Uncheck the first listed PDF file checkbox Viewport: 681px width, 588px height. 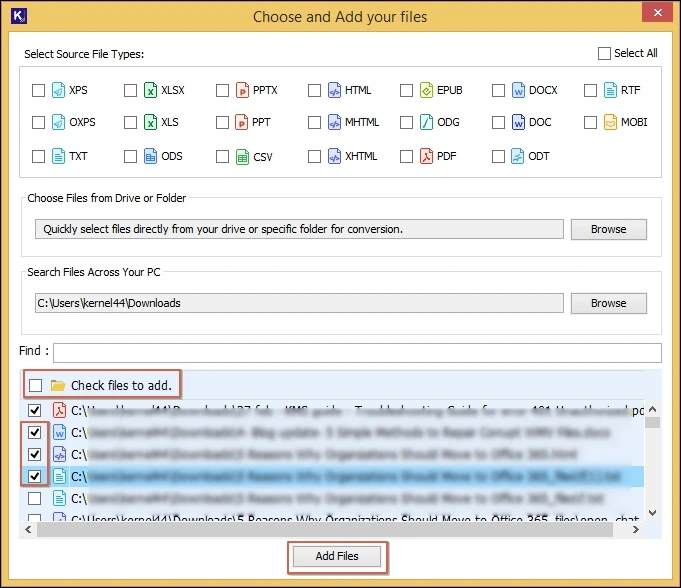click(34, 410)
